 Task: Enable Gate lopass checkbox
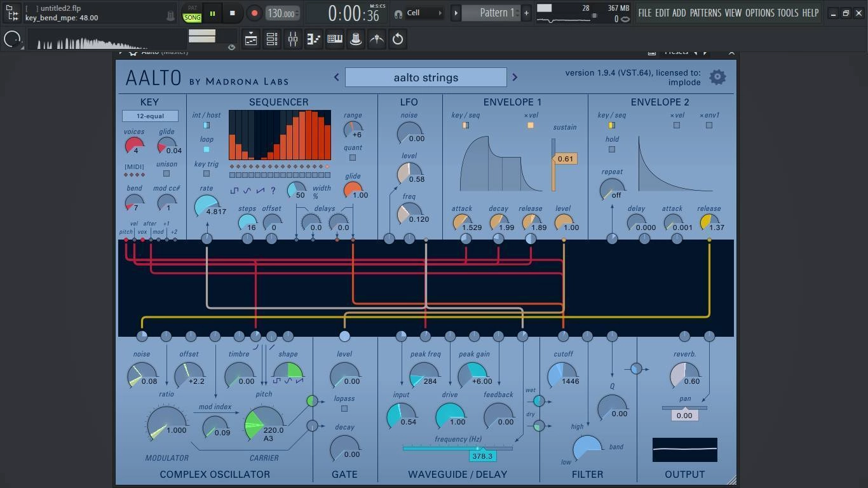coord(344,409)
